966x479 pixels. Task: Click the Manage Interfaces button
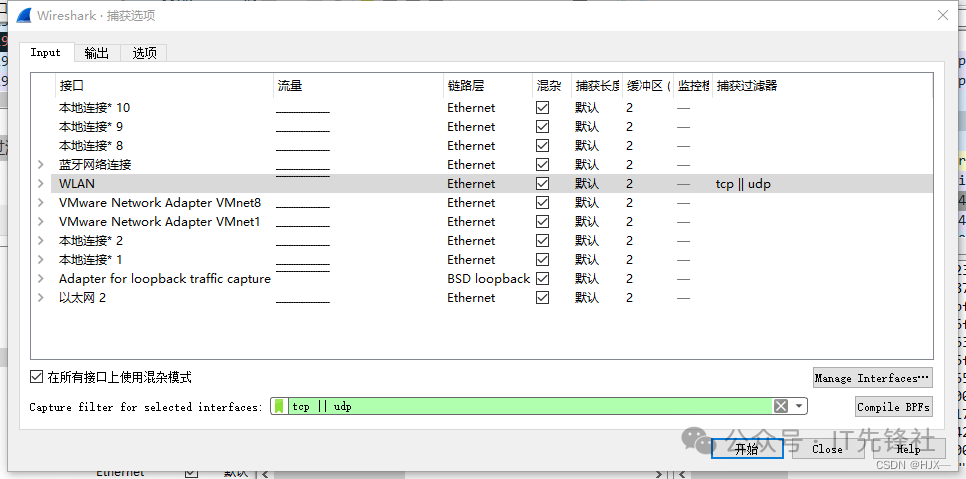[x=872, y=378]
